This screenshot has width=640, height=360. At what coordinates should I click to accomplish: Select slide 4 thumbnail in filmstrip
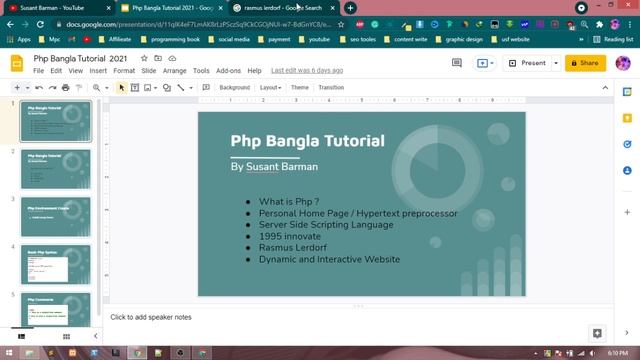(x=56, y=264)
